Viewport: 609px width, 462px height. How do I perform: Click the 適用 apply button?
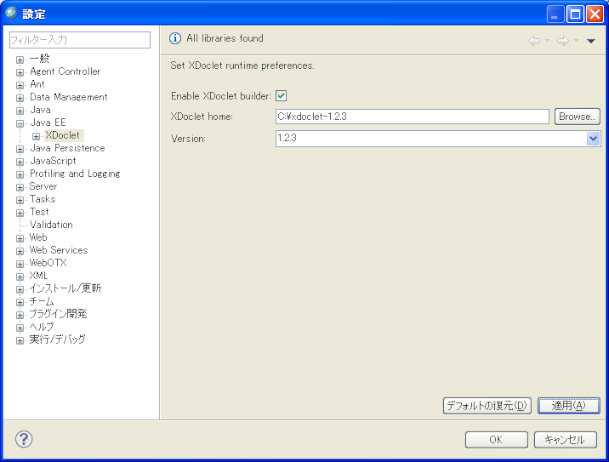point(568,405)
